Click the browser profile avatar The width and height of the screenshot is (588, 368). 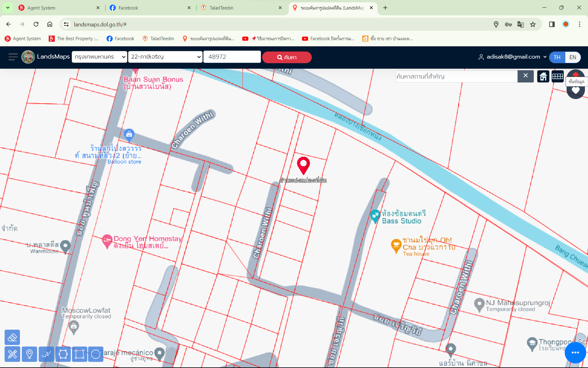tap(566, 24)
